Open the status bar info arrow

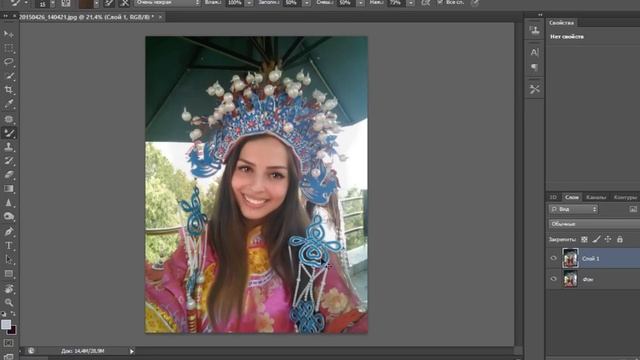(x=131, y=351)
